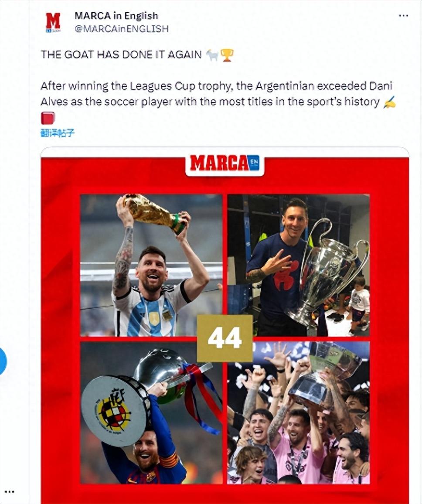Screen dimensions: 422x504
Task: Open the tweet's more options menu
Action: click(403, 15)
